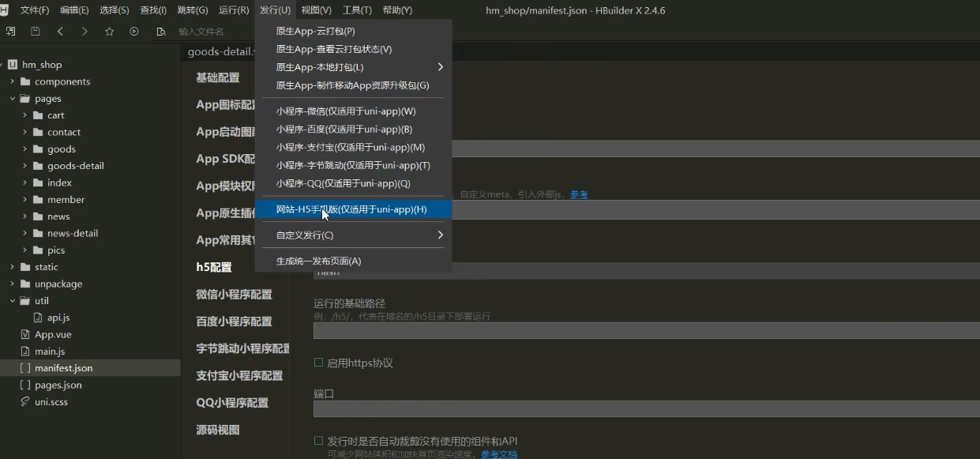980x459 pixels.
Task: Collapse the hm_shop project chevron
Action: coord(3,65)
